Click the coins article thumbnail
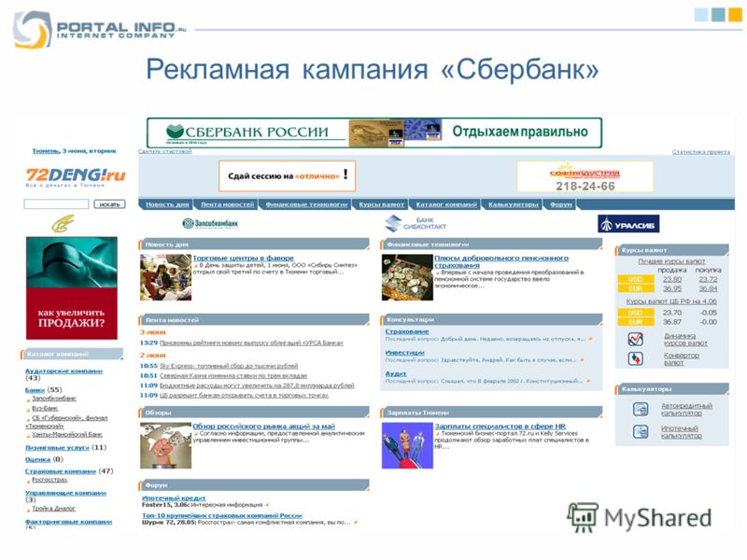The image size is (747, 560). coord(407,277)
